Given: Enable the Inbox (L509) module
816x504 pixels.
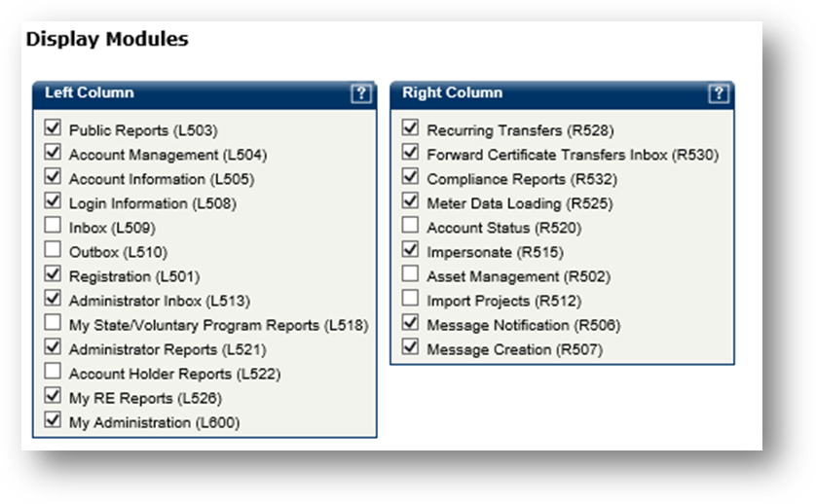Looking at the screenshot, I should 53,227.
